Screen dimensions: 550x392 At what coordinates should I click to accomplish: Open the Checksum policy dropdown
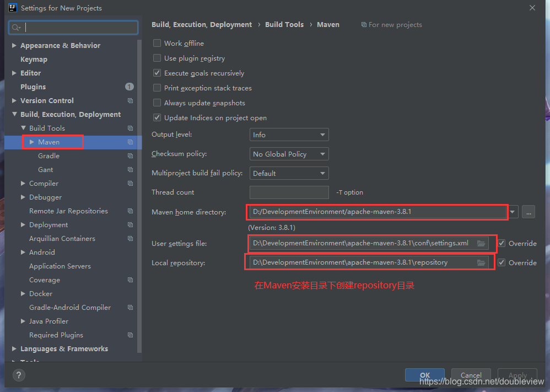pyautogui.click(x=289, y=154)
